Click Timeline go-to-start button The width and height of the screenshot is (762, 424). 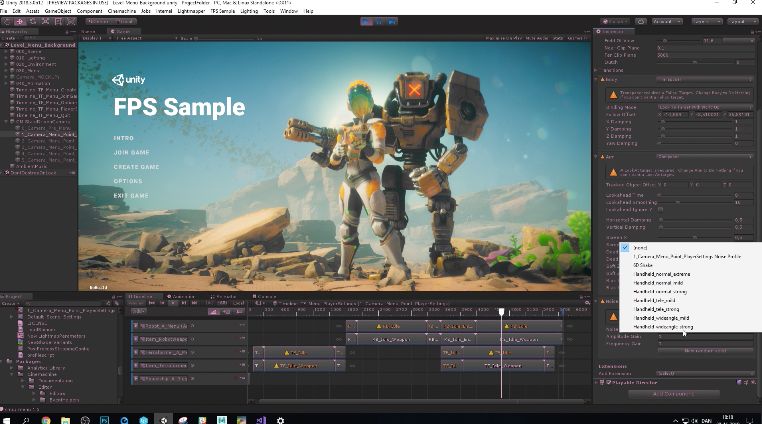pos(152,303)
